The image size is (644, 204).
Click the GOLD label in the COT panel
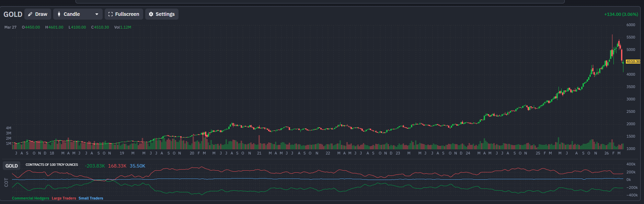12,166
